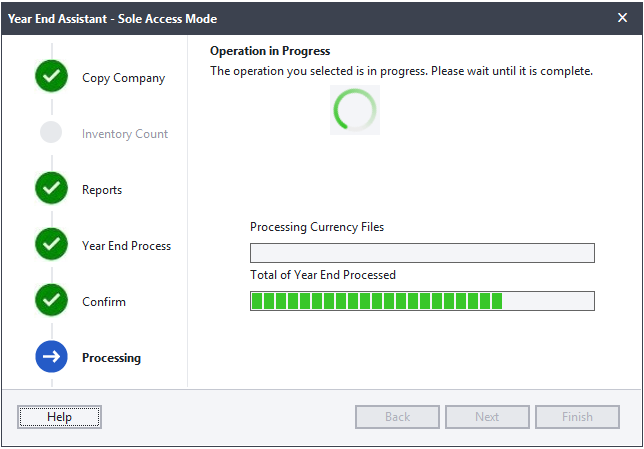This screenshot has height=449, width=644.
Task: Click the Next button
Action: [x=487, y=417]
